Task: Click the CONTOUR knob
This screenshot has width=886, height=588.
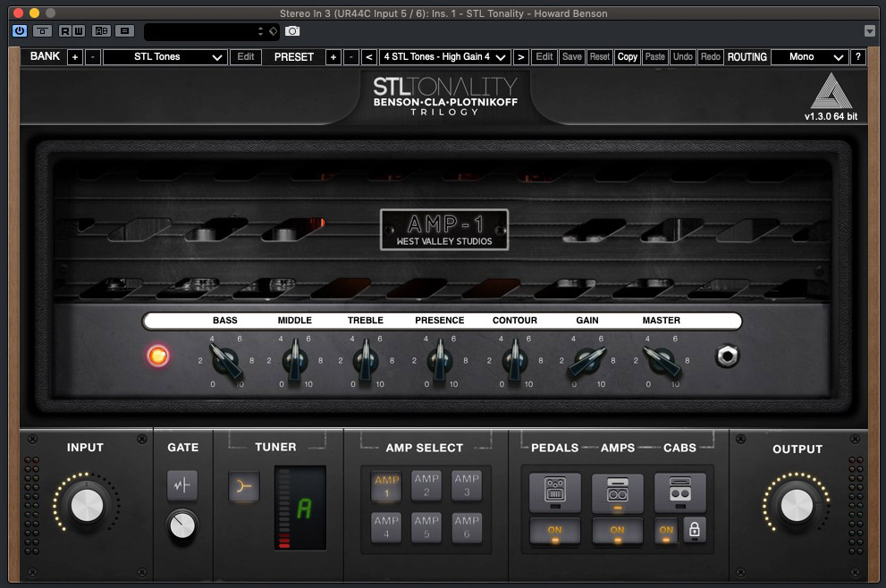Action: (515, 360)
